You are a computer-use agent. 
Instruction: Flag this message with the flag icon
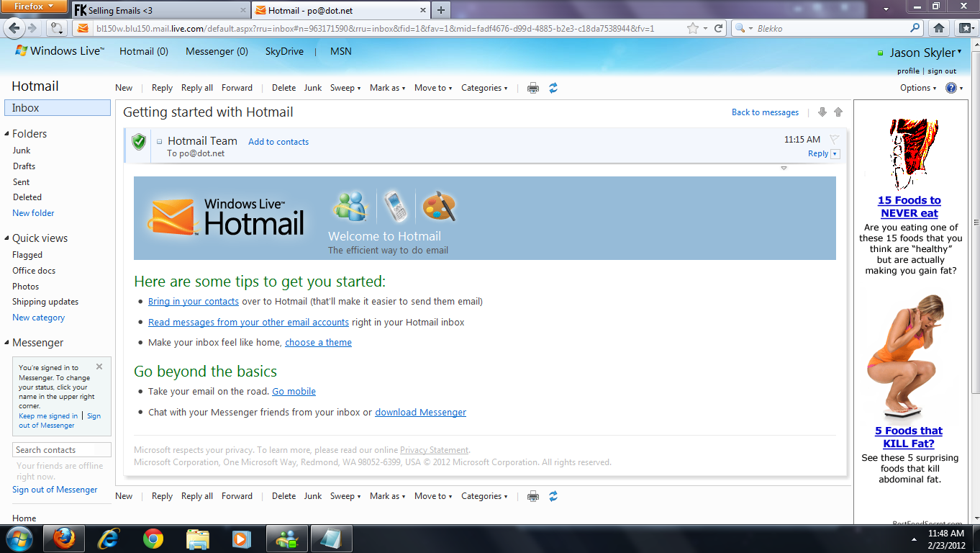[835, 139]
